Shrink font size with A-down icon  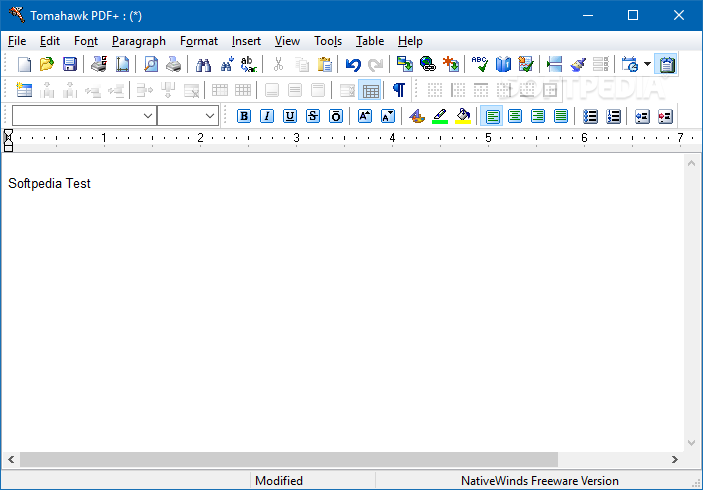coord(388,116)
